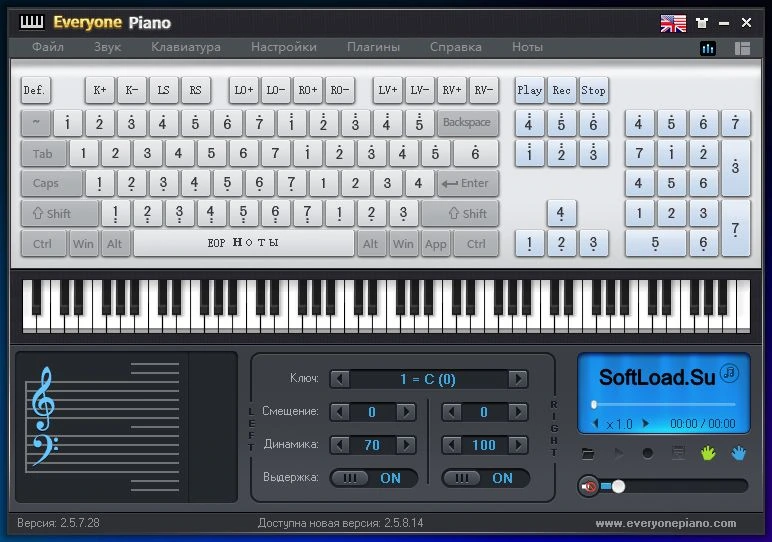
Task: Click the blue Play key
Action: tap(529, 90)
